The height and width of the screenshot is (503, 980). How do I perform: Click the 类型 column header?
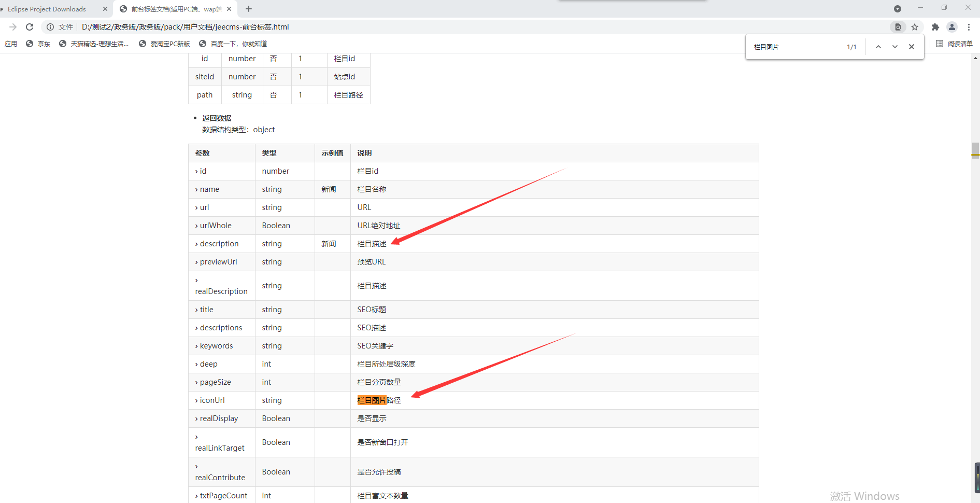(x=285, y=153)
